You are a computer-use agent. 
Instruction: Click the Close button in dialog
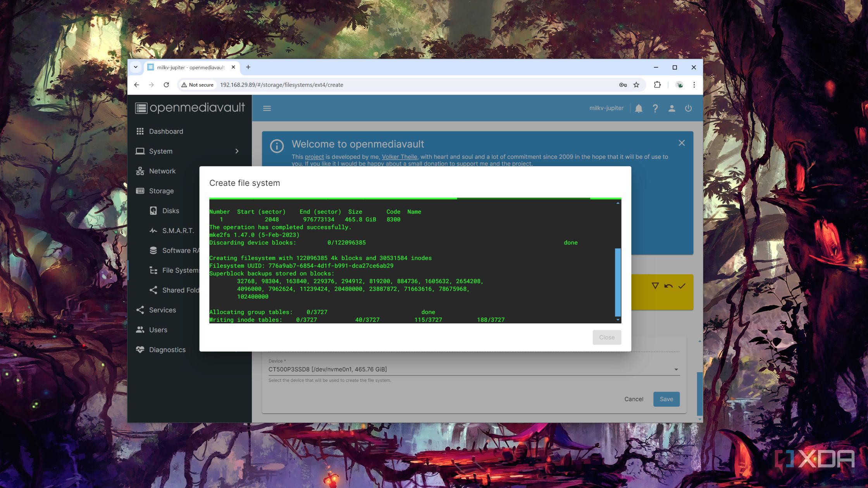607,337
